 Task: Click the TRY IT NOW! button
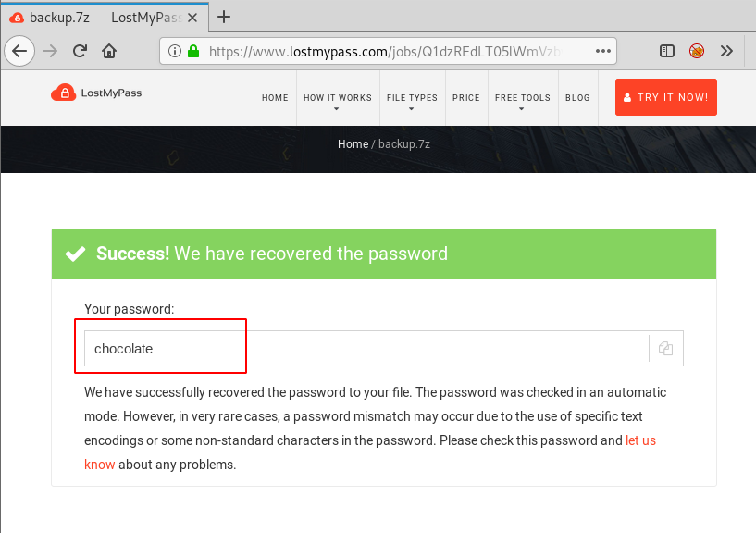tap(666, 97)
